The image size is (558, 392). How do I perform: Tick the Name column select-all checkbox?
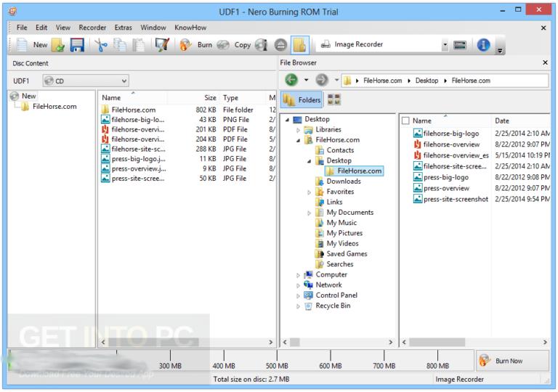pyautogui.click(x=405, y=121)
